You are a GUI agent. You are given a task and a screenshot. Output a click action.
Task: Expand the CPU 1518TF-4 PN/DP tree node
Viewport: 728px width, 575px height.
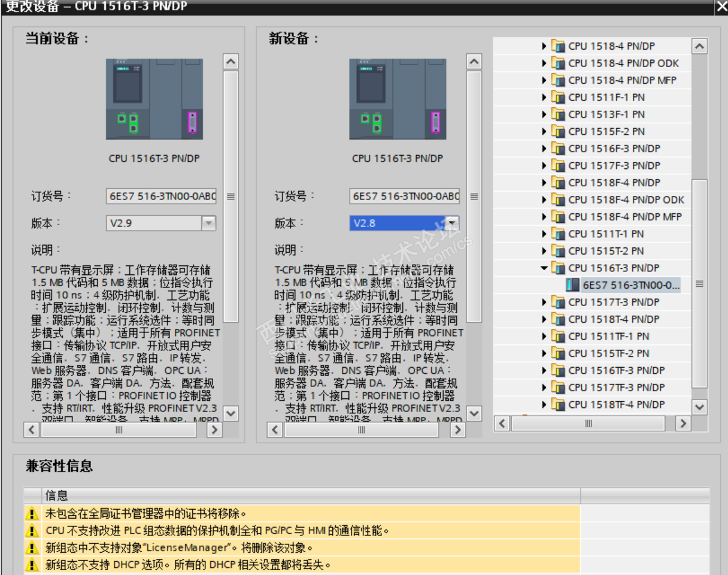[544, 404]
